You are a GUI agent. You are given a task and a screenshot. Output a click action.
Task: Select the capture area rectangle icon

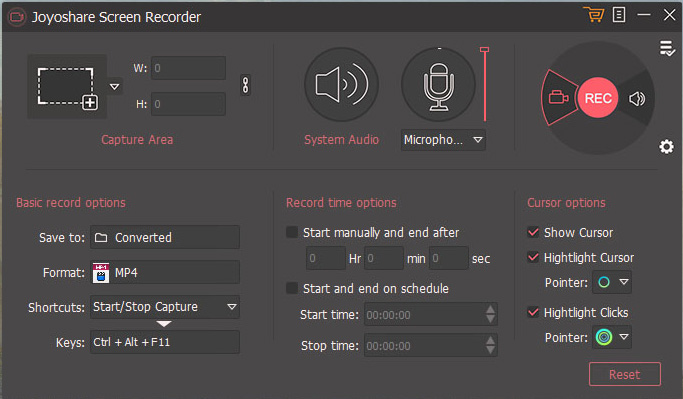68,87
